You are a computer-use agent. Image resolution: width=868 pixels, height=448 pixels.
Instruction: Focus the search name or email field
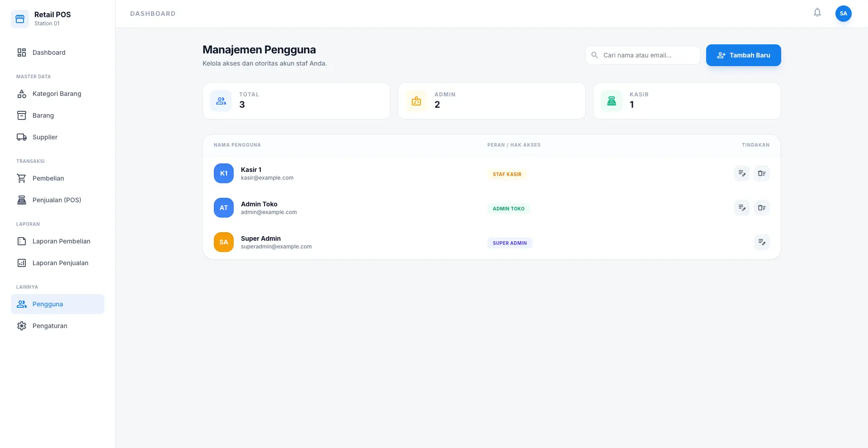pos(646,55)
